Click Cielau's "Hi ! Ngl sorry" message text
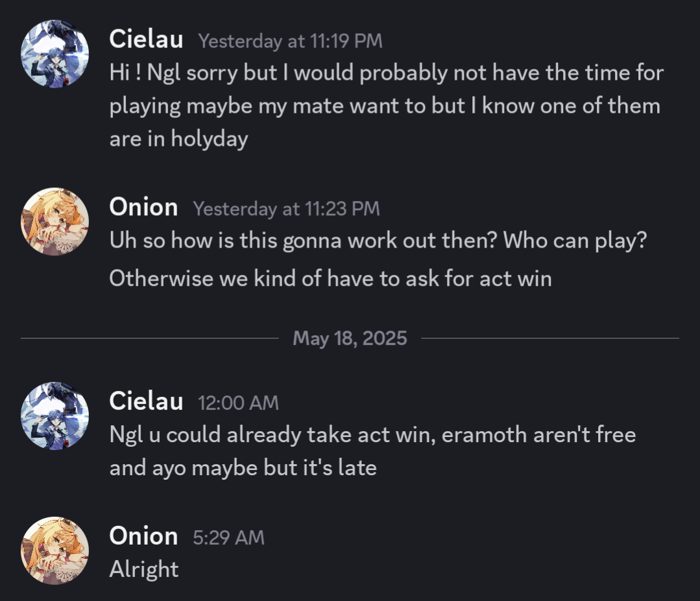The image size is (700, 601). coord(386,73)
